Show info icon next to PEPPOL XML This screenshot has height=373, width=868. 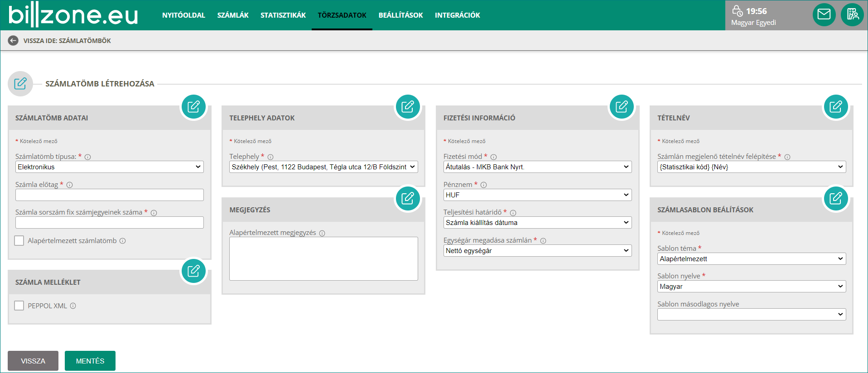(x=73, y=306)
